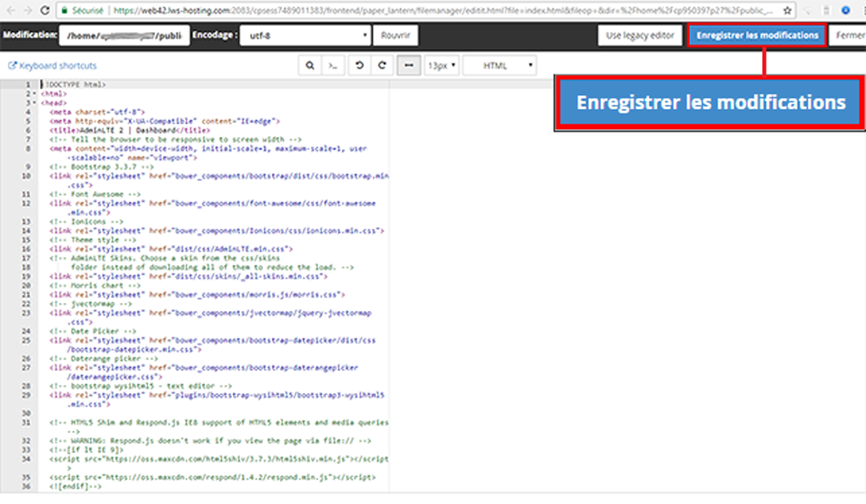866x504 pixels.
Task: Click the ionicons.min.css link line
Action: click(x=217, y=230)
